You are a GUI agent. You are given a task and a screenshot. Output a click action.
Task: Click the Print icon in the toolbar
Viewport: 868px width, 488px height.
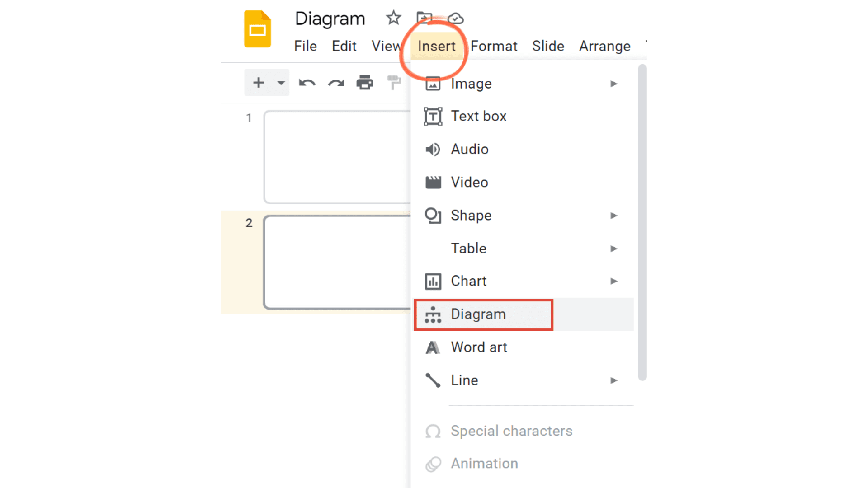click(x=365, y=83)
